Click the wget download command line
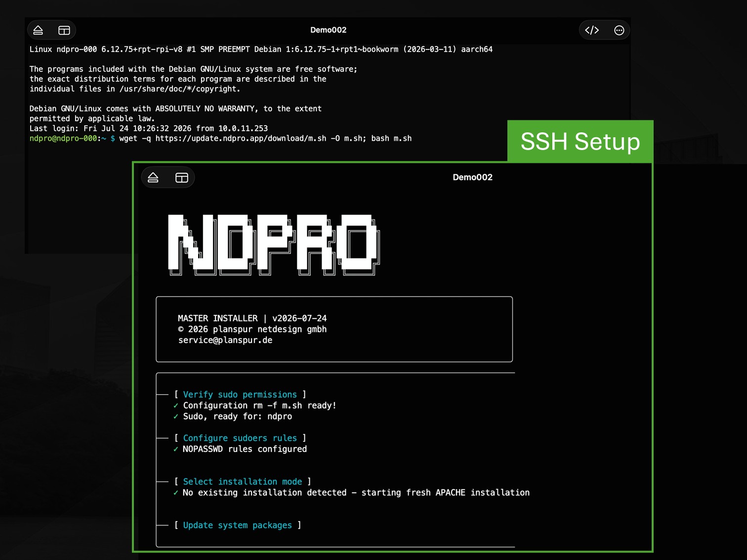747x560 pixels. pos(265,138)
